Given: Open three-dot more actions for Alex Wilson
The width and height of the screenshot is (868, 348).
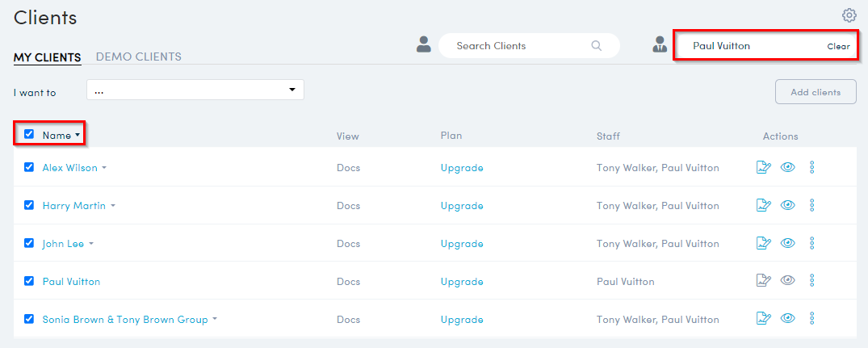Looking at the screenshot, I should 812,168.
